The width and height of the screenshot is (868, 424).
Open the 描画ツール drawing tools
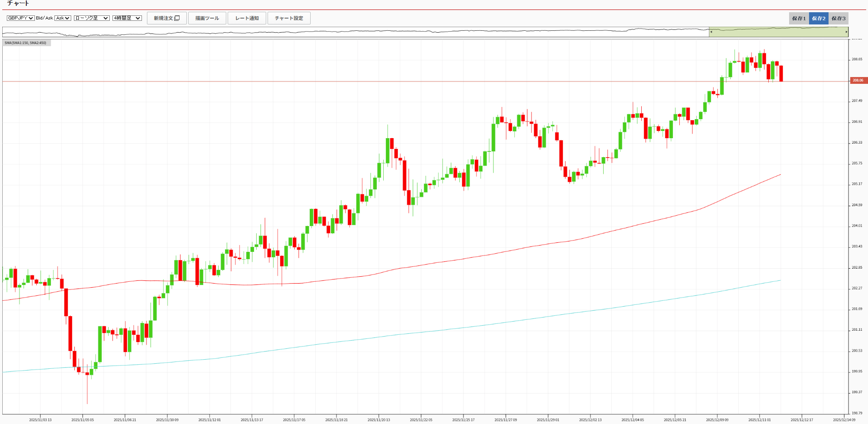pos(207,18)
